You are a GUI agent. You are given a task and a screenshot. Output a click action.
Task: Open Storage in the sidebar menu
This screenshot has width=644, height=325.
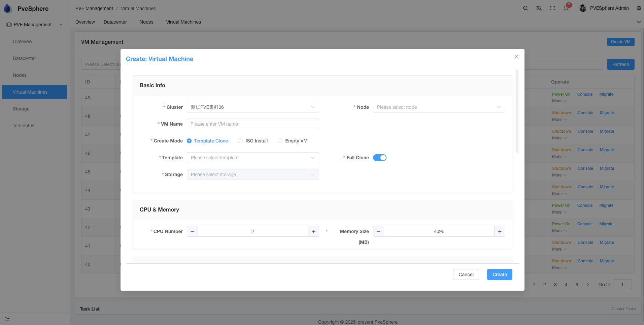[21, 109]
